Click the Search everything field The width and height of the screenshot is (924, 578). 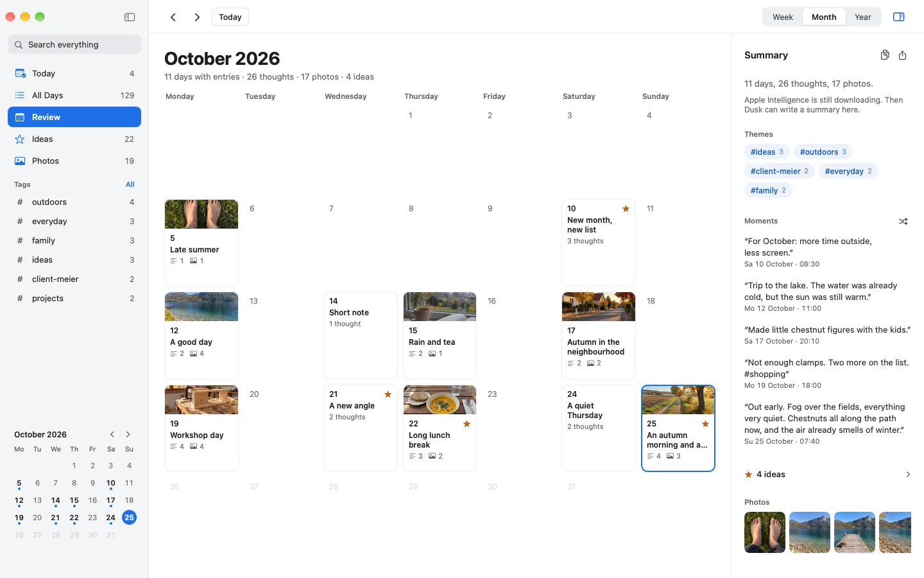(x=74, y=44)
